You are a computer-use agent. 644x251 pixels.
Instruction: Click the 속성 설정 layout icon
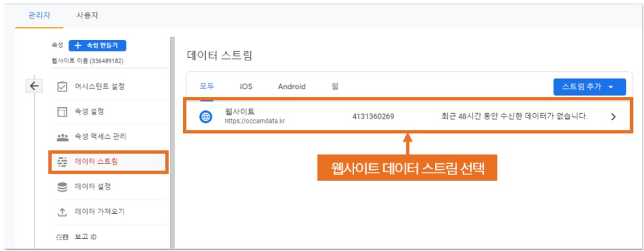62,111
